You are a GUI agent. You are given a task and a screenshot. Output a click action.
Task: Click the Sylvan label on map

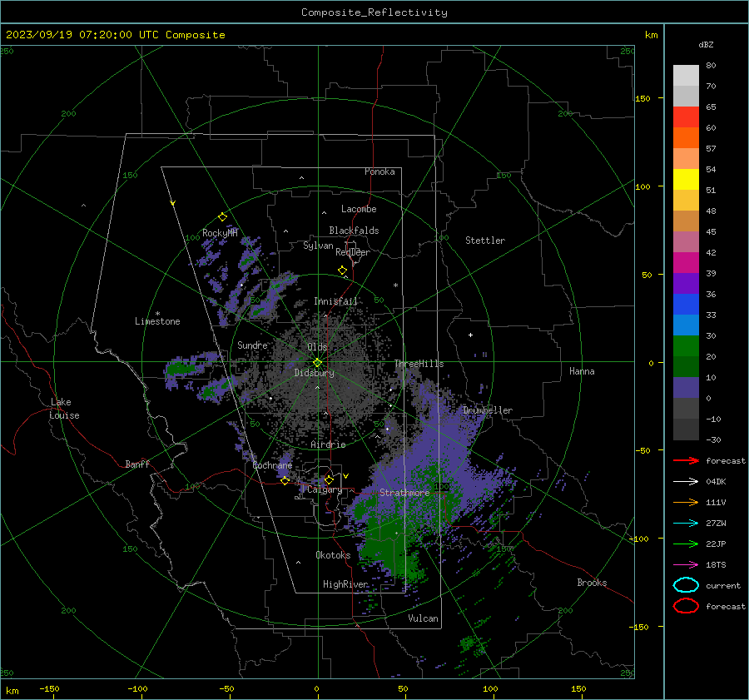[318, 246]
